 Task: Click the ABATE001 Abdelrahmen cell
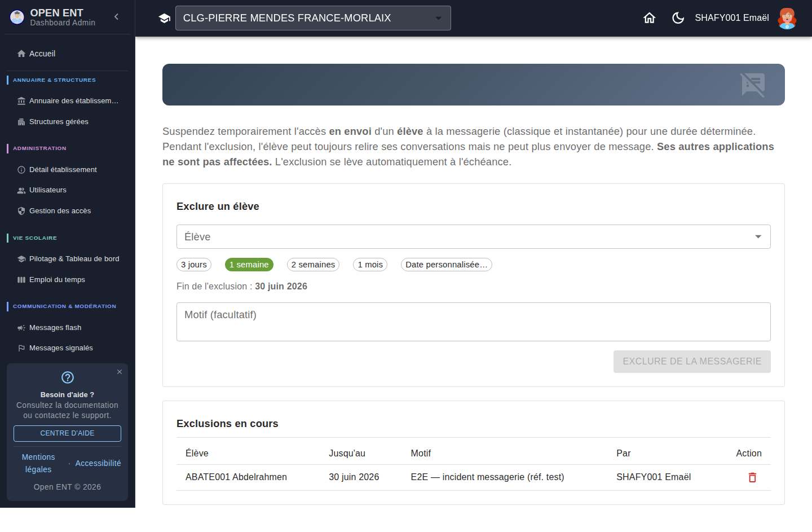(x=236, y=477)
